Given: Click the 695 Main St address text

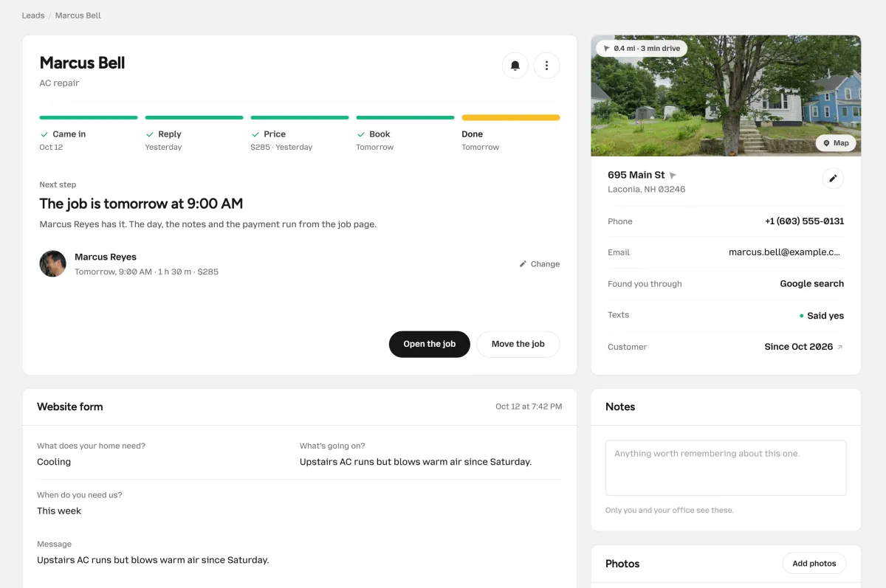Looking at the screenshot, I should pyautogui.click(x=636, y=175).
